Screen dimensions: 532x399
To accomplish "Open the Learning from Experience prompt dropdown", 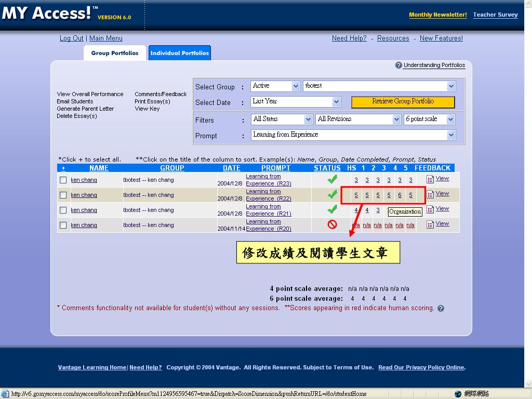I will click(353, 135).
